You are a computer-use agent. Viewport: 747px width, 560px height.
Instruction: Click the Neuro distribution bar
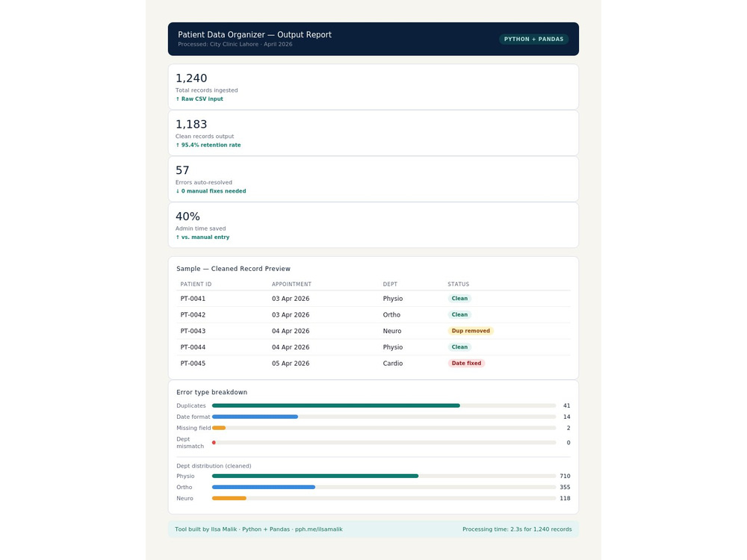229,499
